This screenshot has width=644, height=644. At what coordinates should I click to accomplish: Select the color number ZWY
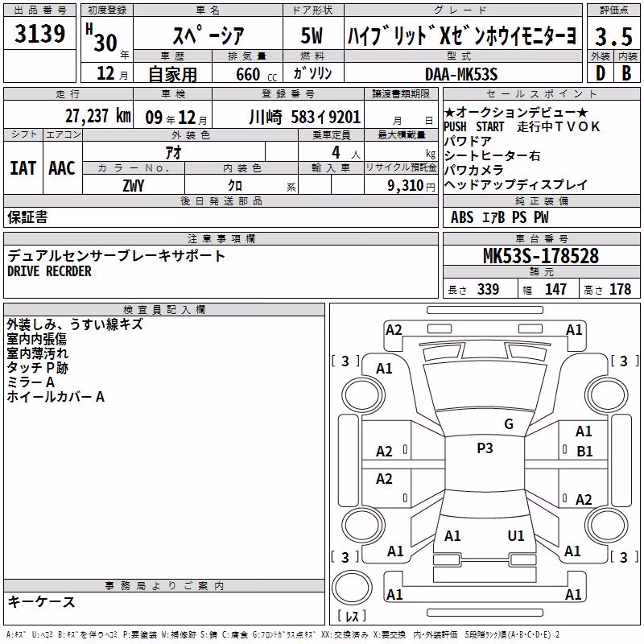click(134, 186)
